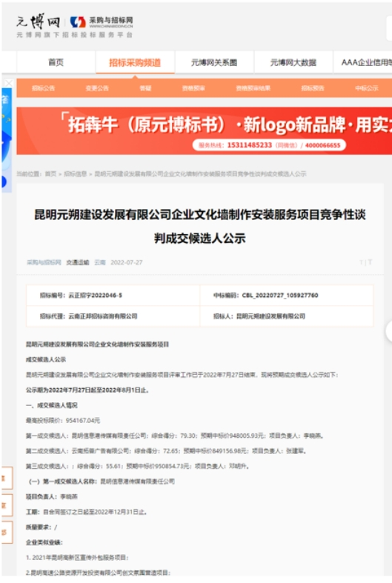Follow the 招标信息 breadcrumb link
This screenshot has width=392, height=583.
tap(75, 173)
